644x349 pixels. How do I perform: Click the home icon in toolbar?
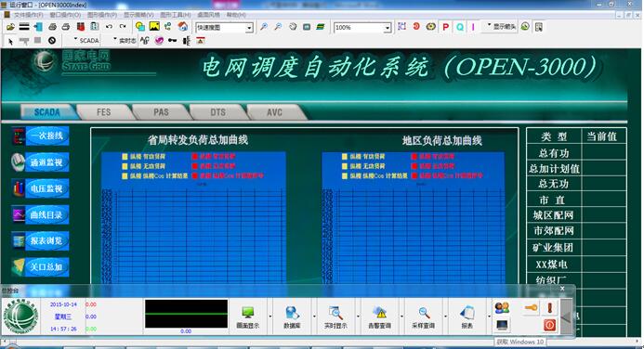(182, 27)
